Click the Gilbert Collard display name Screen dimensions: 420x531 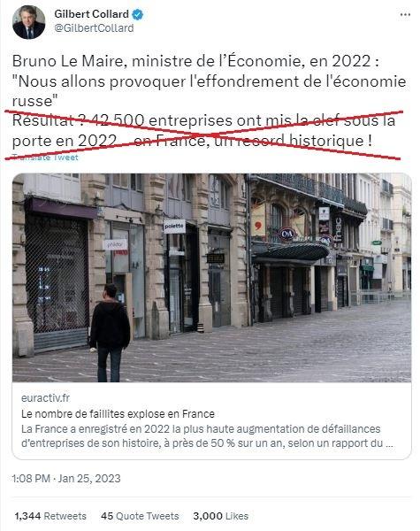pos(91,14)
